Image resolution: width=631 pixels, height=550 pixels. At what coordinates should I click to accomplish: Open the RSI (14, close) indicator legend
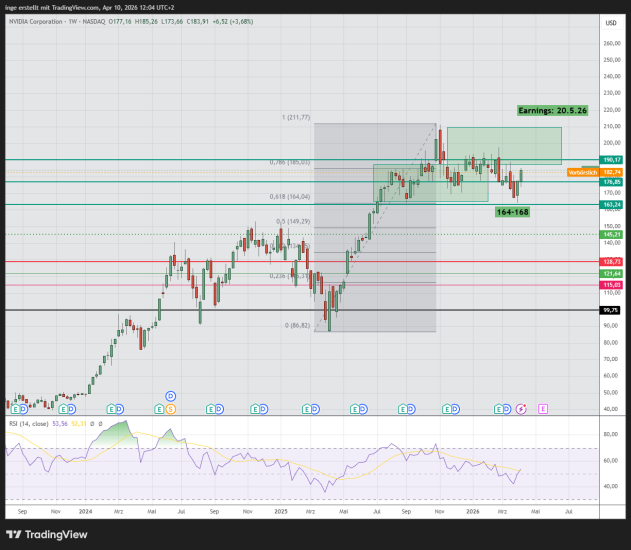(x=37, y=425)
